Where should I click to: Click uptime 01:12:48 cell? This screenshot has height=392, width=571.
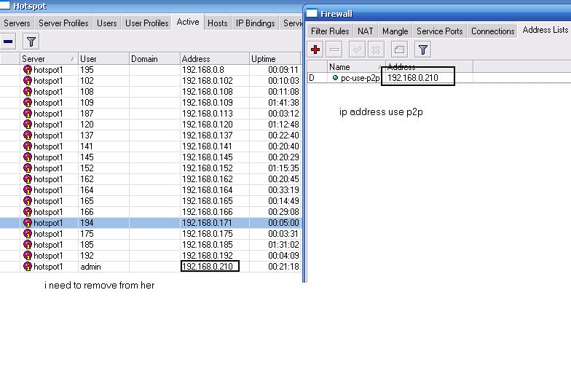point(275,124)
